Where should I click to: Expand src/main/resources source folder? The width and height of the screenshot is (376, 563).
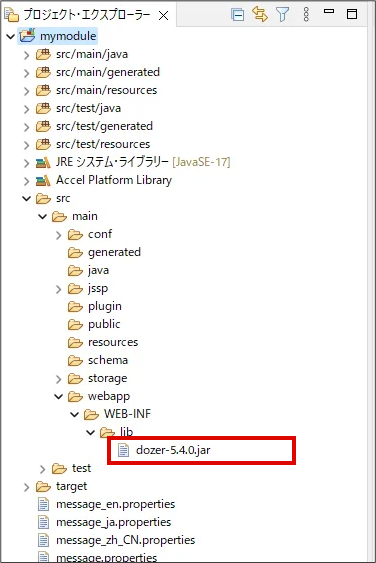click(27, 91)
